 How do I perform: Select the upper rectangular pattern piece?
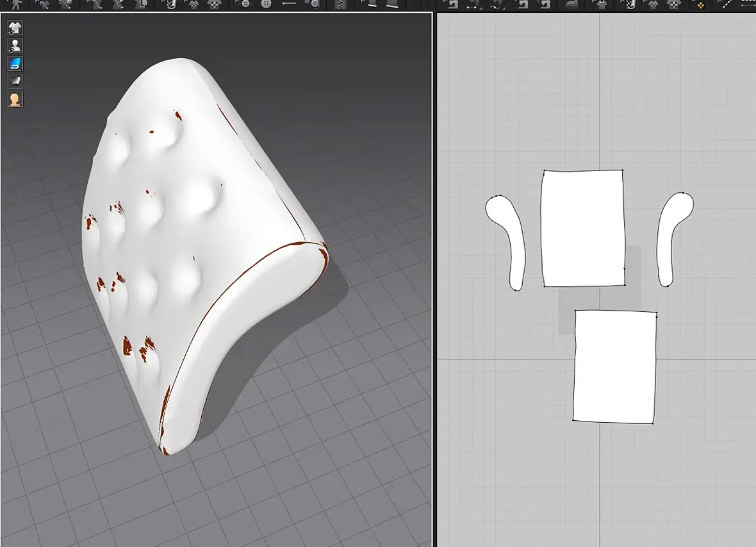pos(582,228)
